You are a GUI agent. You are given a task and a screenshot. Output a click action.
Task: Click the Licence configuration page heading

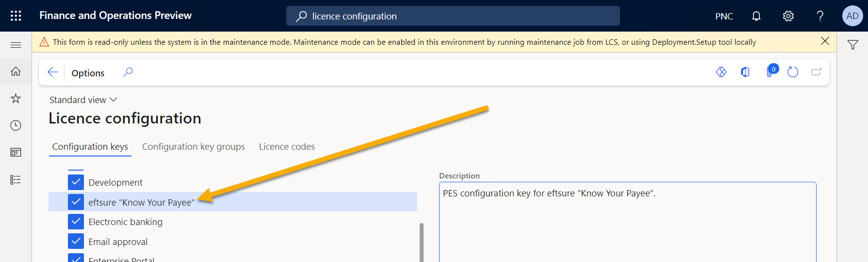125,118
